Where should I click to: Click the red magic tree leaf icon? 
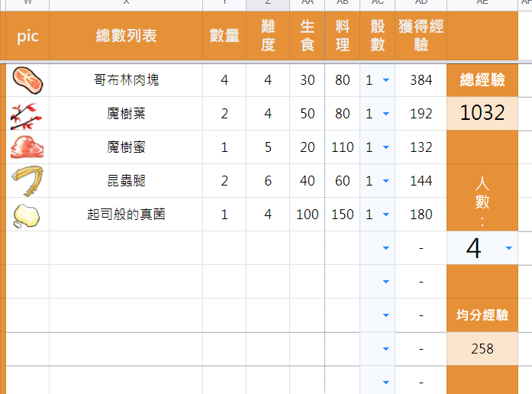click(27, 114)
